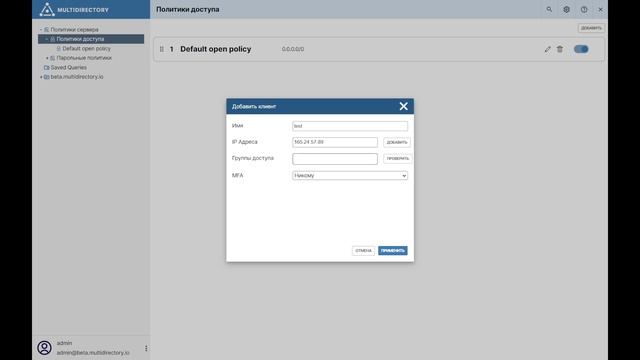Click the IP Адреса input field

coord(335,142)
